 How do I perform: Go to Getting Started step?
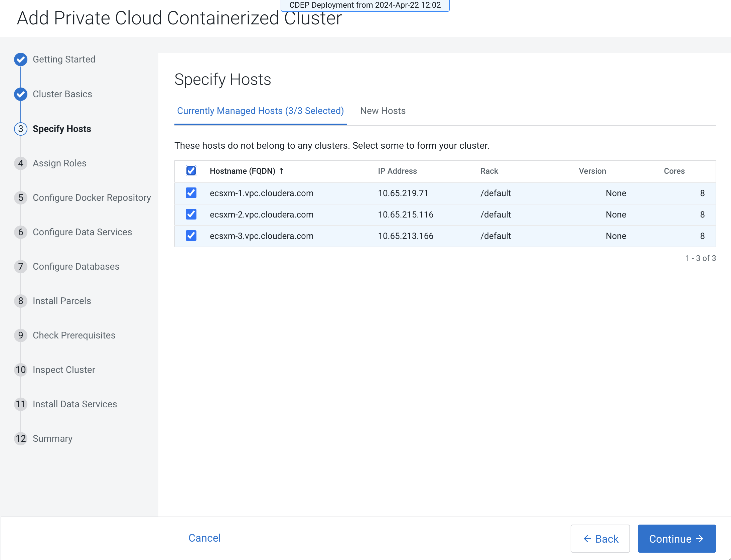click(x=64, y=59)
